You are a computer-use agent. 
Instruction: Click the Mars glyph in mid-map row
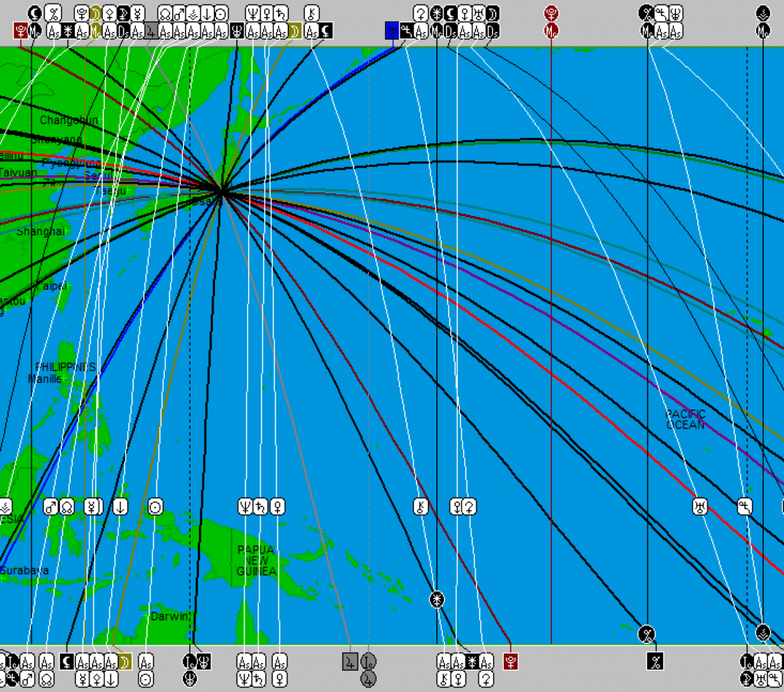tap(51, 507)
